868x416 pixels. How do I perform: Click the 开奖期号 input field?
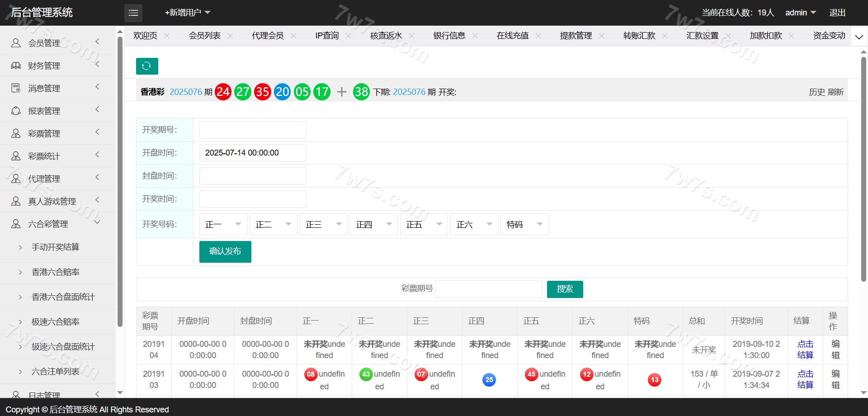pos(253,130)
